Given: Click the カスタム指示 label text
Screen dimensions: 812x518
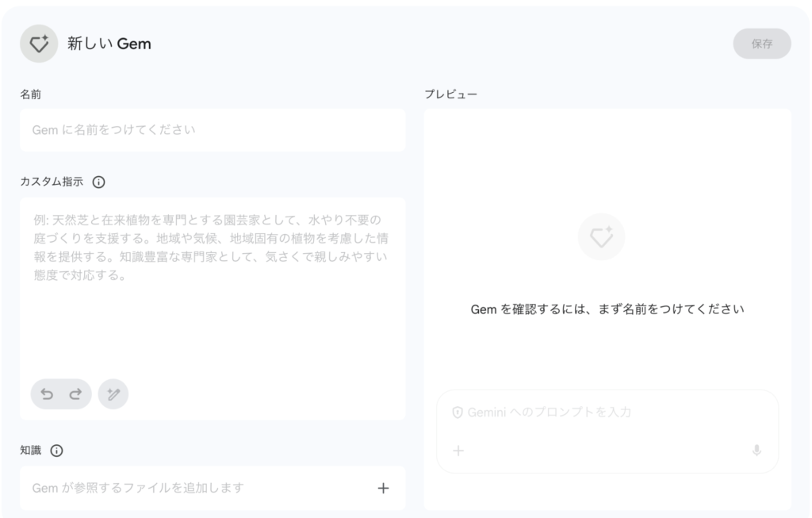Looking at the screenshot, I should pos(52,182).
